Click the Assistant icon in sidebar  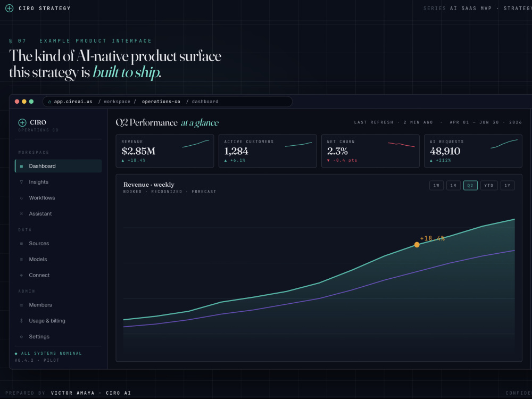pyautogui.click(x=21, y=214)
